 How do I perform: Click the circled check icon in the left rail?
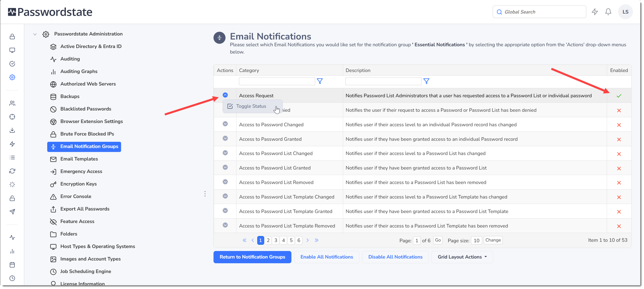point(12,64)
